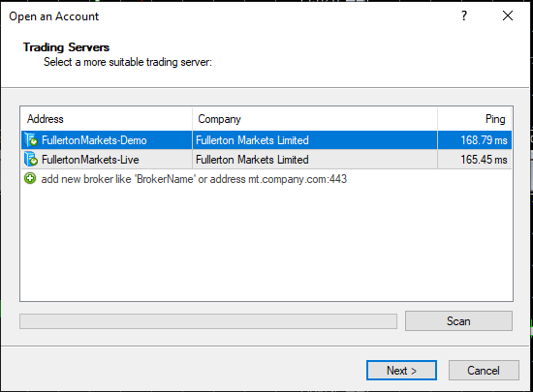
Task: Click the 168.79 ms ping value
Action: pos(484,140)
